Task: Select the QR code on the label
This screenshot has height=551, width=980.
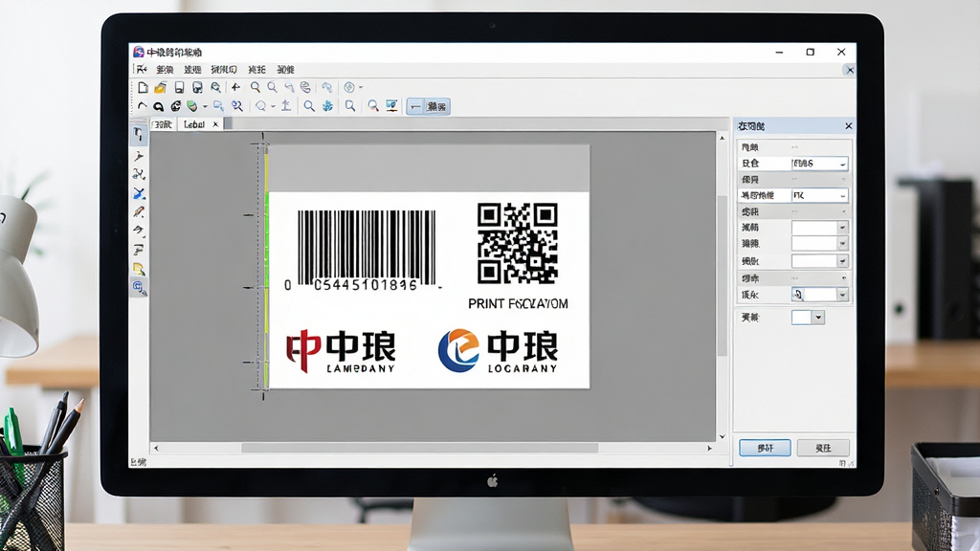Action: (518, 243)
